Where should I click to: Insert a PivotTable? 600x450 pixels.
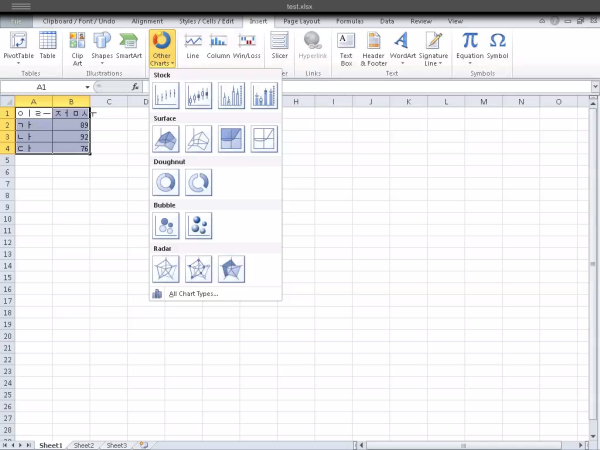[x=18, y=48]
